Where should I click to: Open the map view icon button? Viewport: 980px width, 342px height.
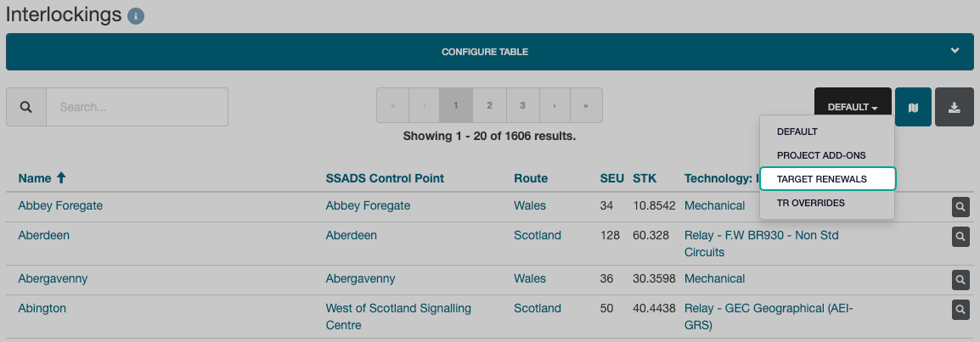point(913,107)
